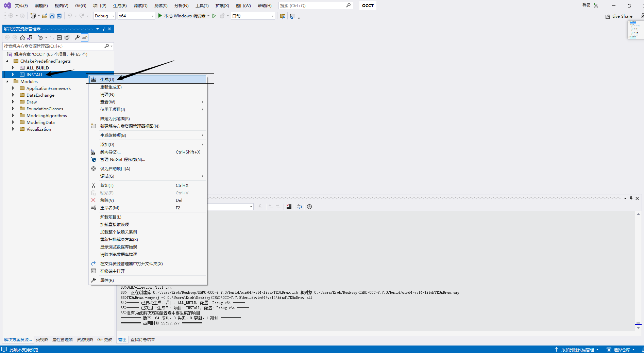Click the Live Share icon
The width and height of the screenshot is (644, 353).
608,16
